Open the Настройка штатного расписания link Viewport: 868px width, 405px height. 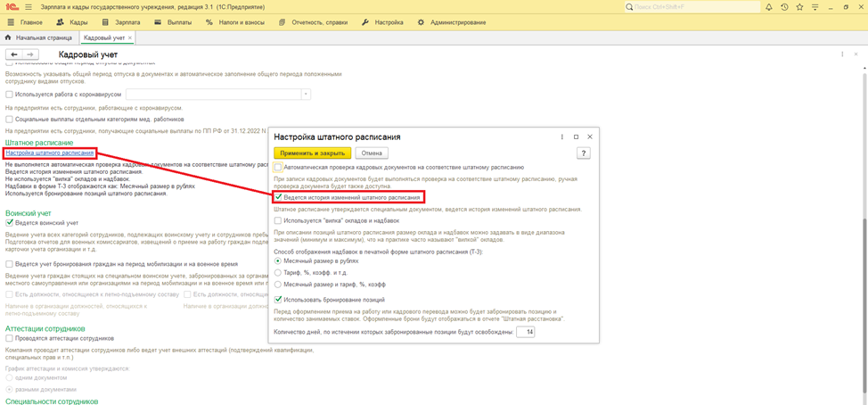pos(50,153)
